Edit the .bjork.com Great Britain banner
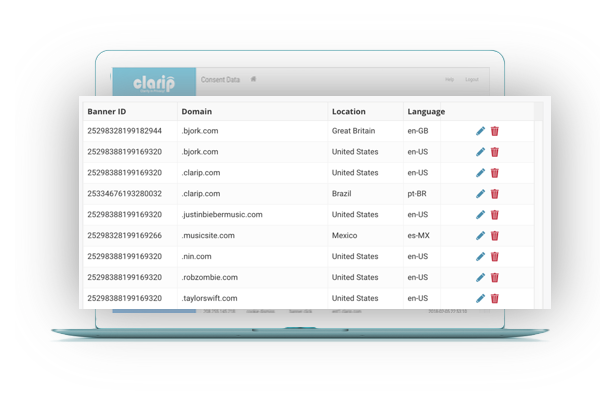The height and width of the screenshot is (397, 600). coord(480,131)
